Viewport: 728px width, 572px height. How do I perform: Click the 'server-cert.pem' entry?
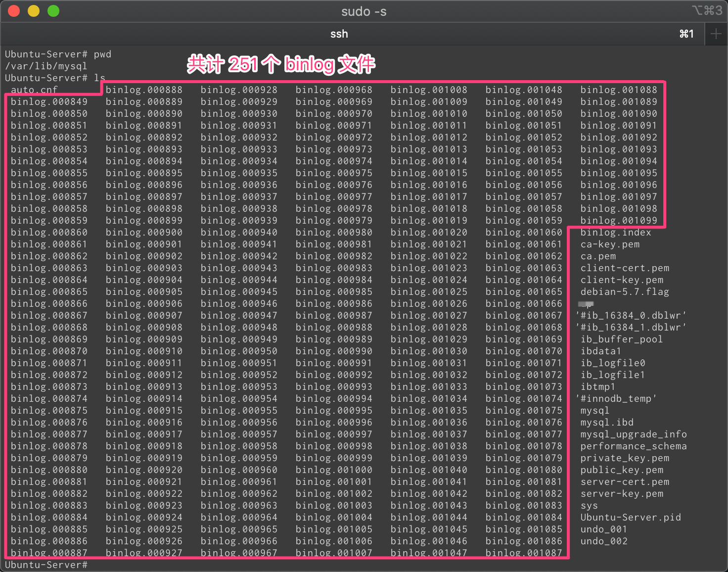[625, 482]
